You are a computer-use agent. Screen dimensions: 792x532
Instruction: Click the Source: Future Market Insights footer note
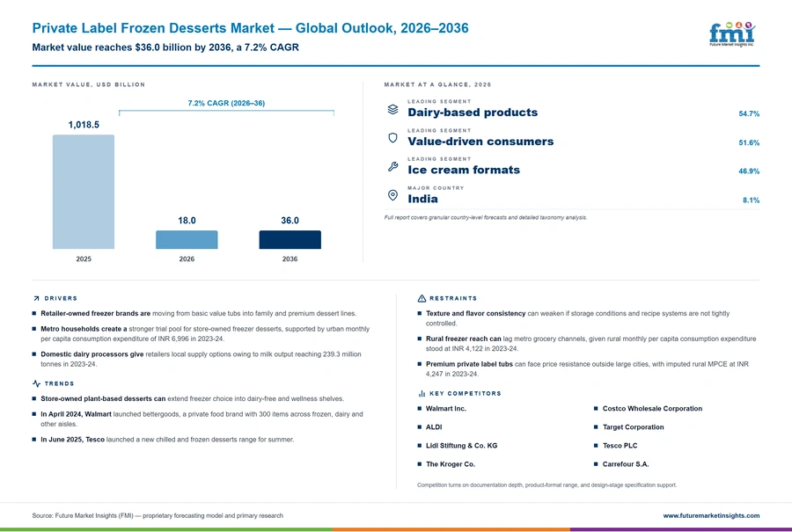point(158,516)
